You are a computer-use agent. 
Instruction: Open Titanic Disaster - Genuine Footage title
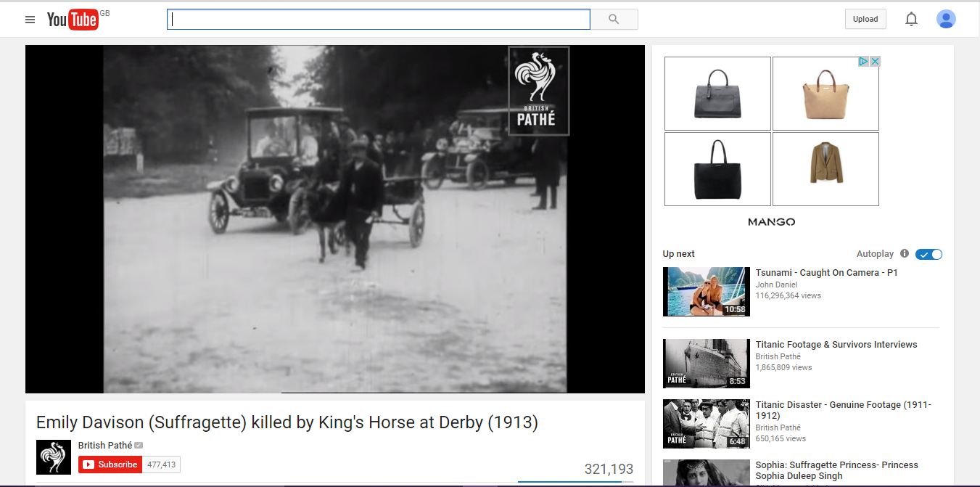(844, 410)
